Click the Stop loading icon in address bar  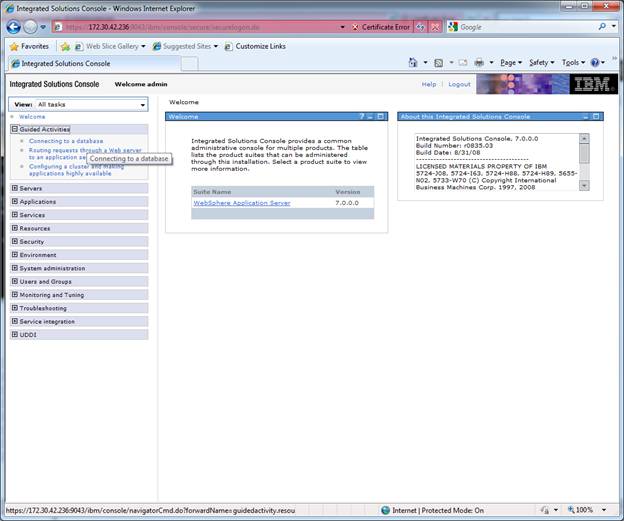tap(435, 27)
